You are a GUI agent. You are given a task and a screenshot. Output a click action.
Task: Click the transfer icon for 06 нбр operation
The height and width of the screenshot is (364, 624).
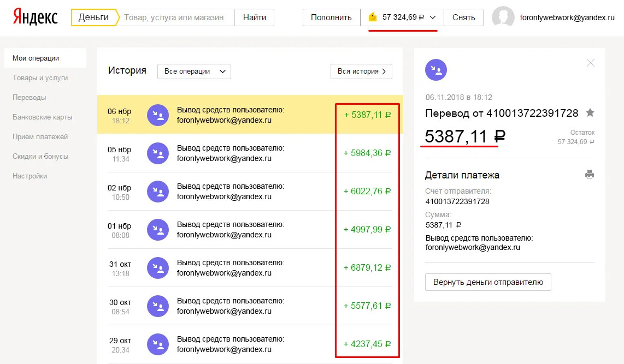158,115
